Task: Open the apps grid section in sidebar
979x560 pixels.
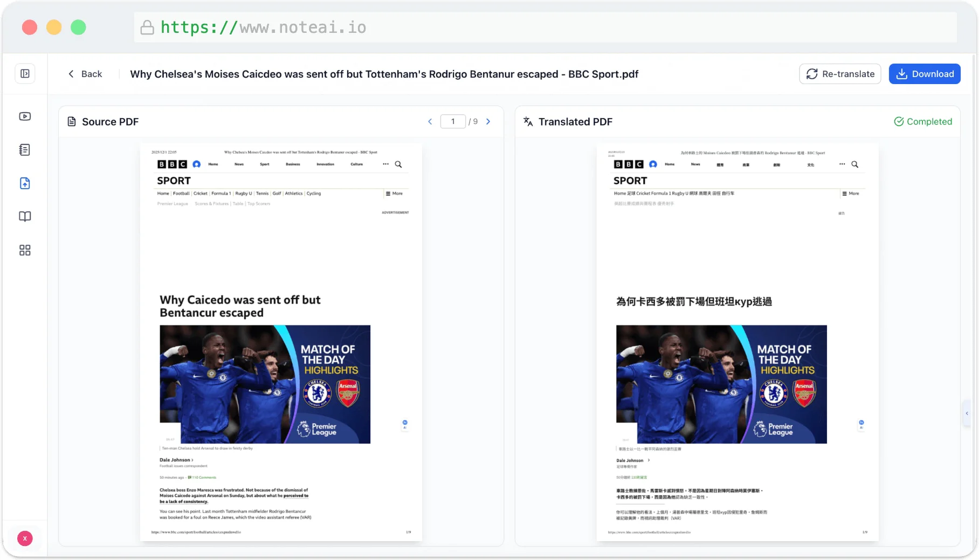Action: click(25, 250)
